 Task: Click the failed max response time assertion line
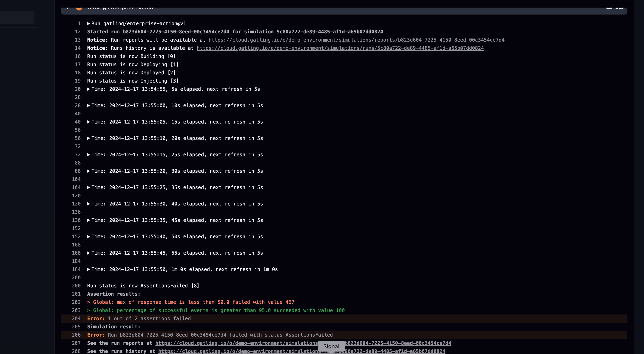tap(191, 302)
